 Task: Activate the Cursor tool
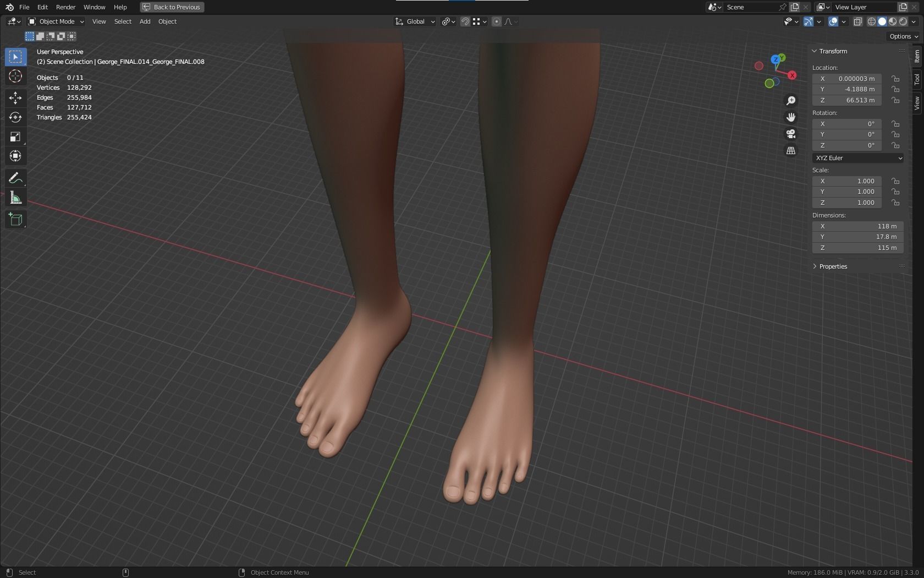coord(15,76)
